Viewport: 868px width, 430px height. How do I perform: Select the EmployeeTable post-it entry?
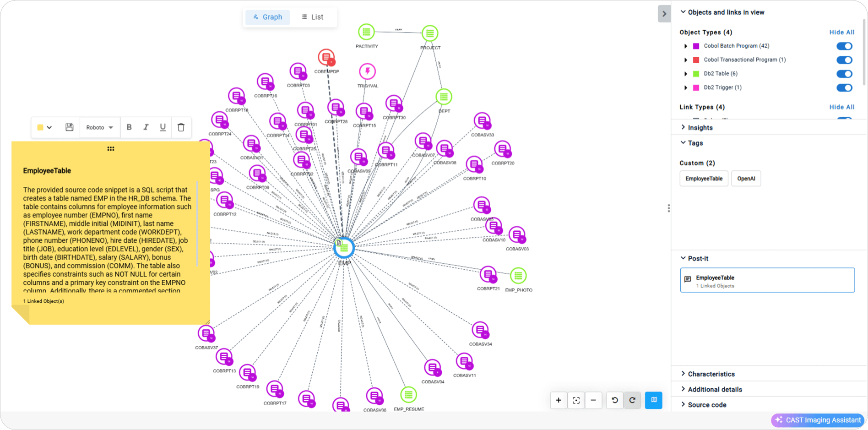767,280
